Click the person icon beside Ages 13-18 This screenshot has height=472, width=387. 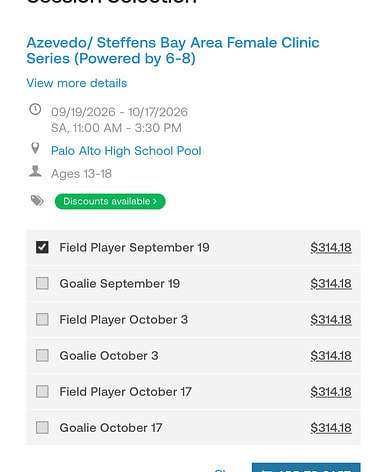coord(35,171)
